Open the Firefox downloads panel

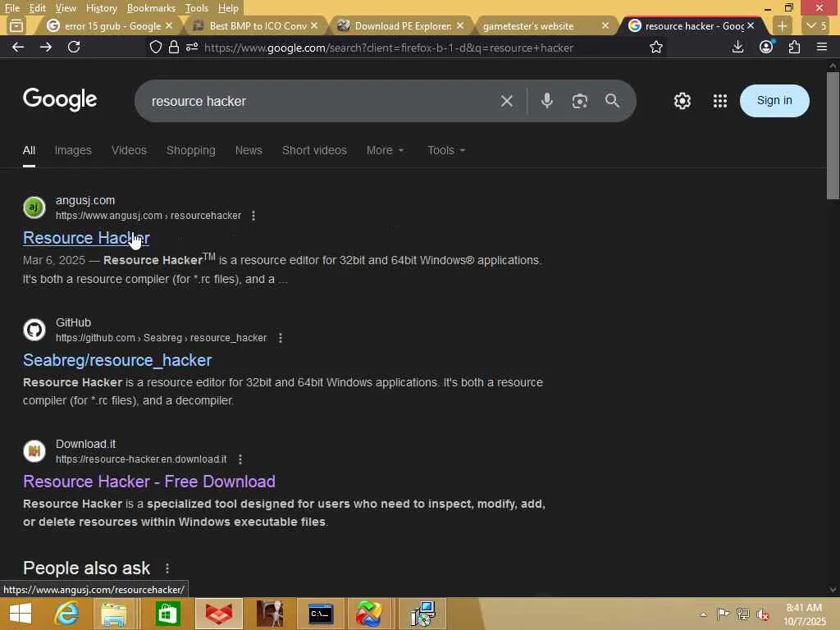pos(737,47)
